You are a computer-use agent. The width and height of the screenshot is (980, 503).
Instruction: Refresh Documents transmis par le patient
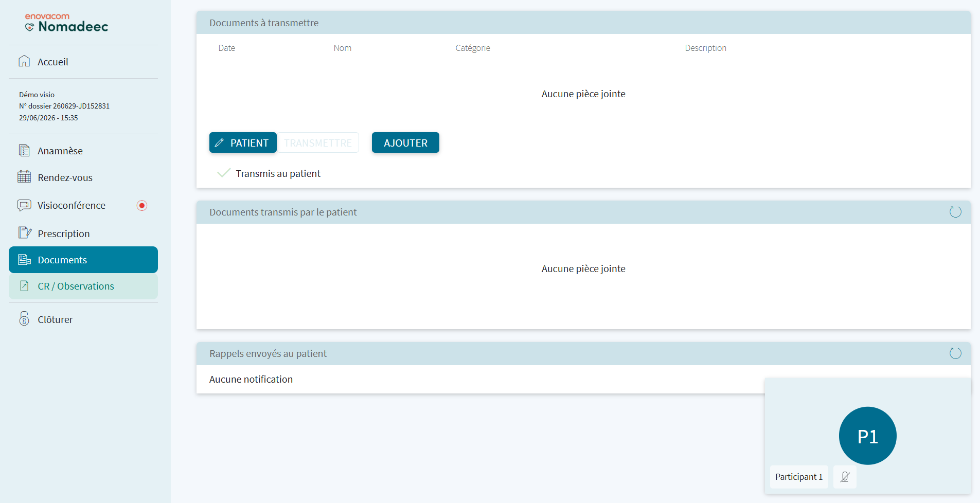click(955, 212)
